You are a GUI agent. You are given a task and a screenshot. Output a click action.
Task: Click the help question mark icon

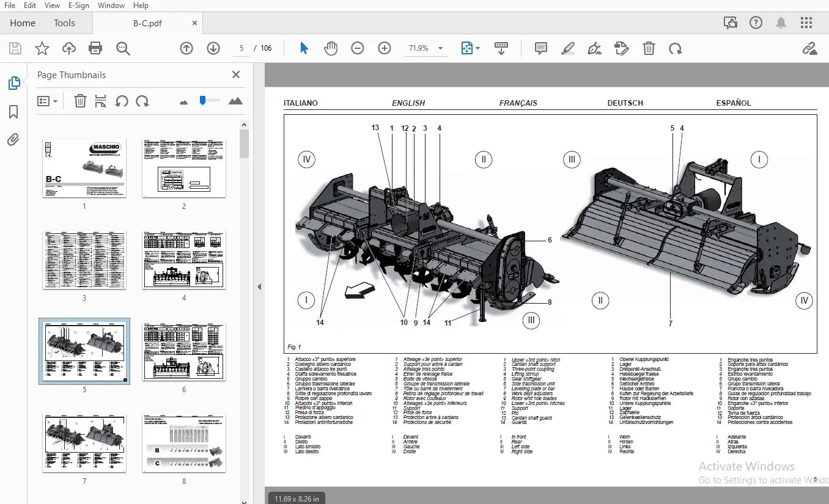tap(756, 23)
